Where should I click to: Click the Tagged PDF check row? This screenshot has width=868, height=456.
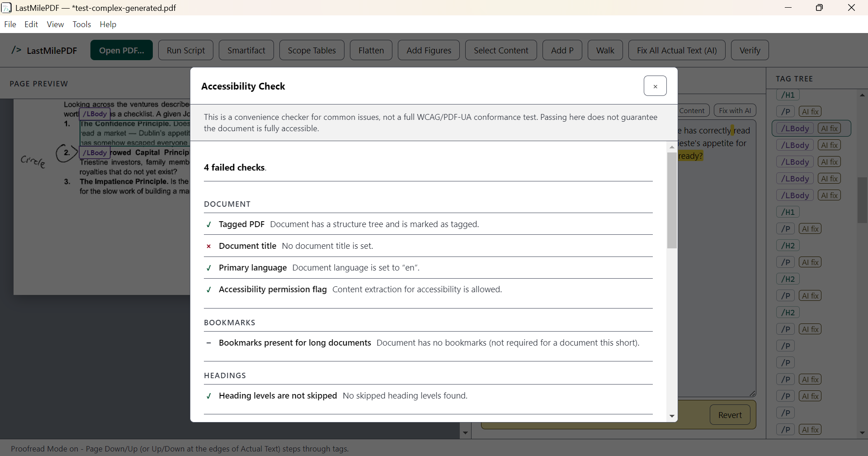click(x=428, y=224)
